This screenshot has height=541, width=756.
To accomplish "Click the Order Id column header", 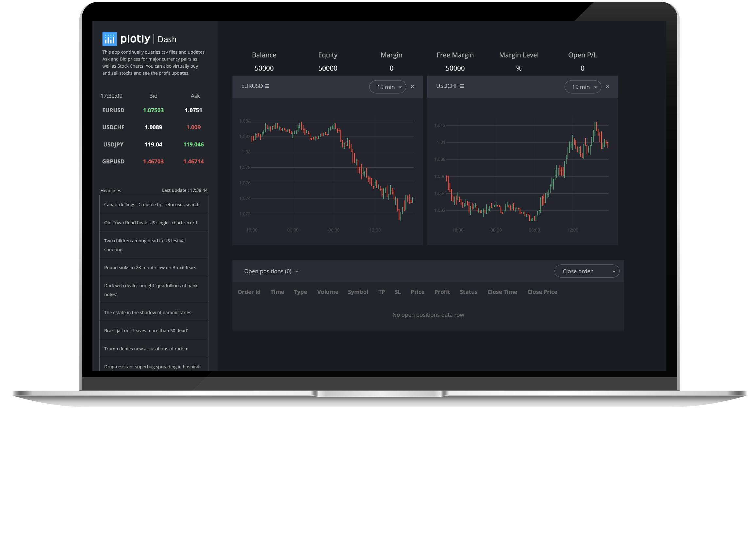I will pos(249,292).
